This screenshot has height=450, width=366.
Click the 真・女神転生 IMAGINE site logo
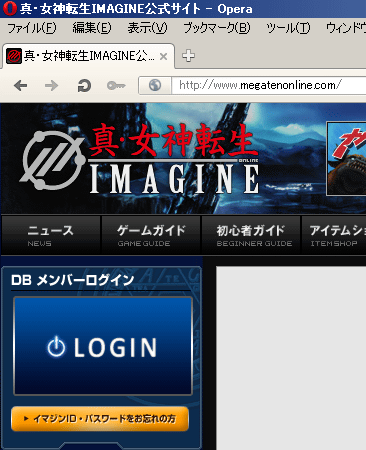[139, 159]
